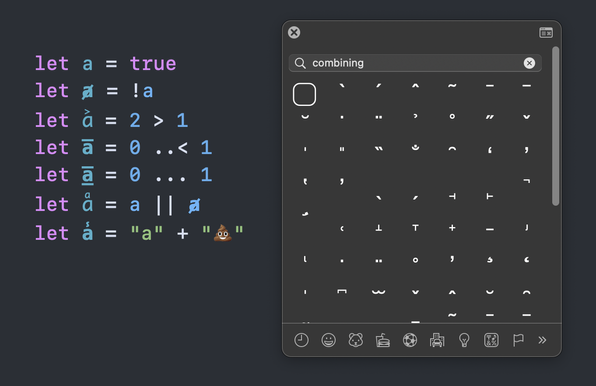This screenshot has height=386, width=596.
Task: Expand picker to full Character Viewer
Action: pos(546,33)
